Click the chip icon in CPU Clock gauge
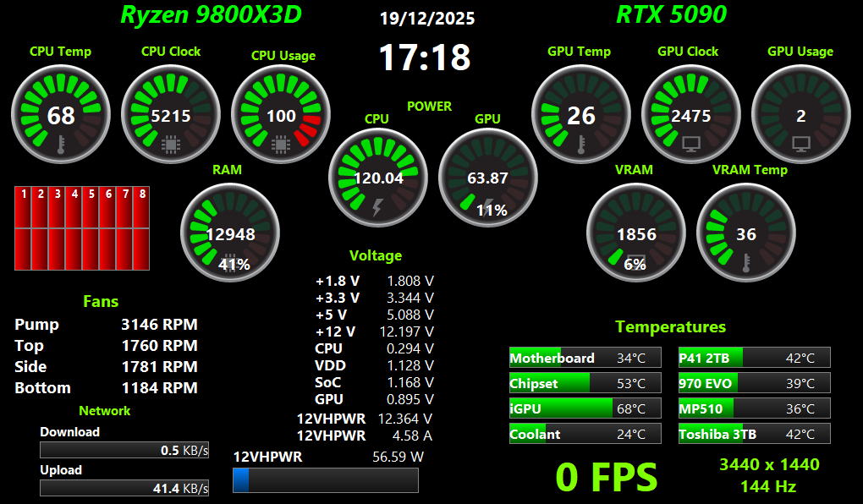863x504 pixels. (x=171, y=145)
